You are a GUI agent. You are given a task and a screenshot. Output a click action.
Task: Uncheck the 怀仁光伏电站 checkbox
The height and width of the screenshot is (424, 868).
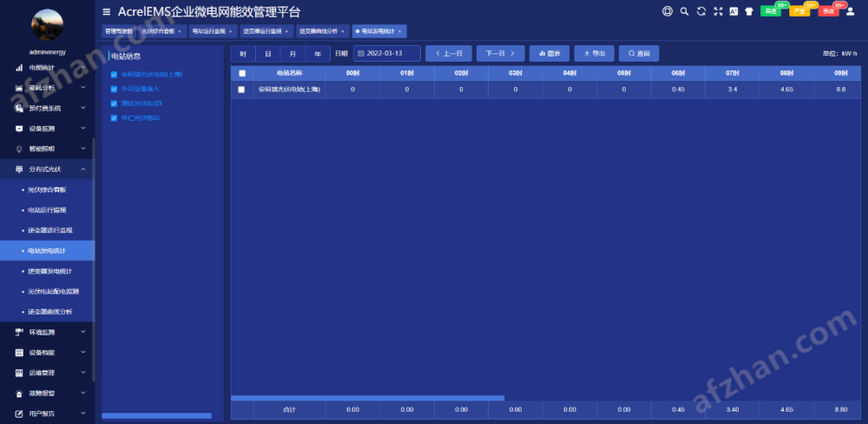click(x=114, y=118)
